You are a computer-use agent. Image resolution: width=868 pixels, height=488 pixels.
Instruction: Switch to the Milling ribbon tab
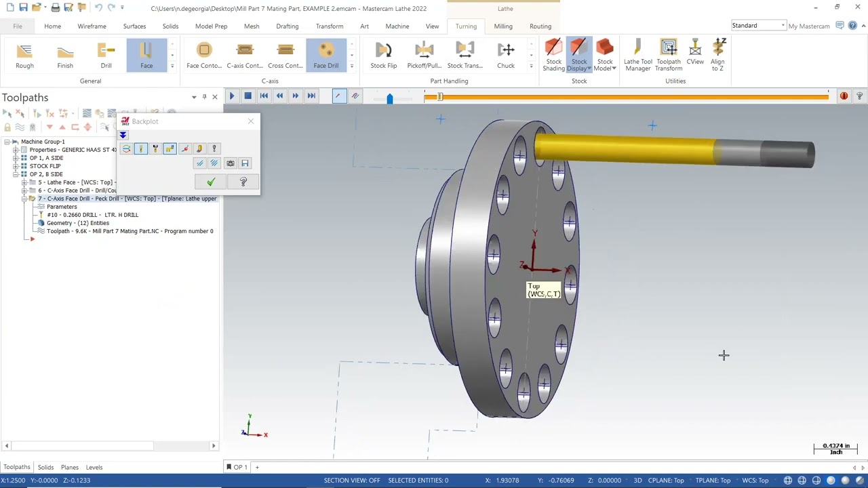[503, 26]
